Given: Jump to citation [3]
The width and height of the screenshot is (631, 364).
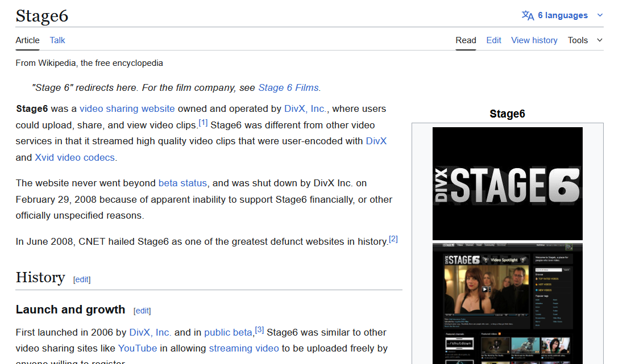Looking at the screenshot, I should (x=259, y=330).
